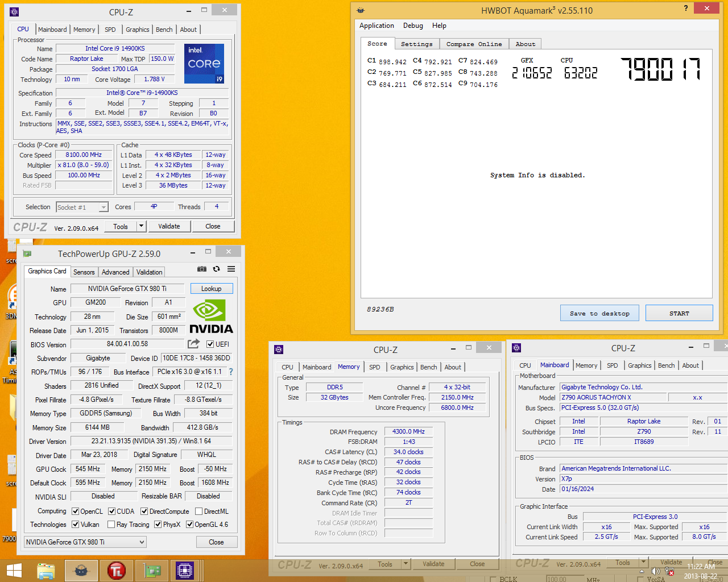Screen dimensions: 728x582
Task: Switch to Sensors tab in GPU-Z
Action: (84, 272)
